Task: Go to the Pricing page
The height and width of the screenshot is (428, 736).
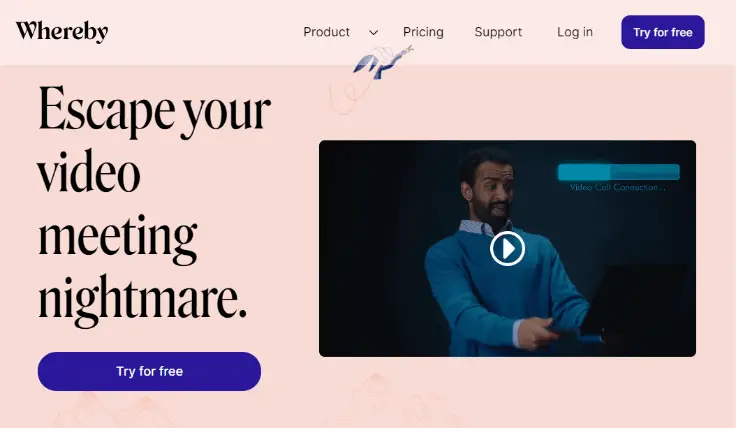Action: 423,32
